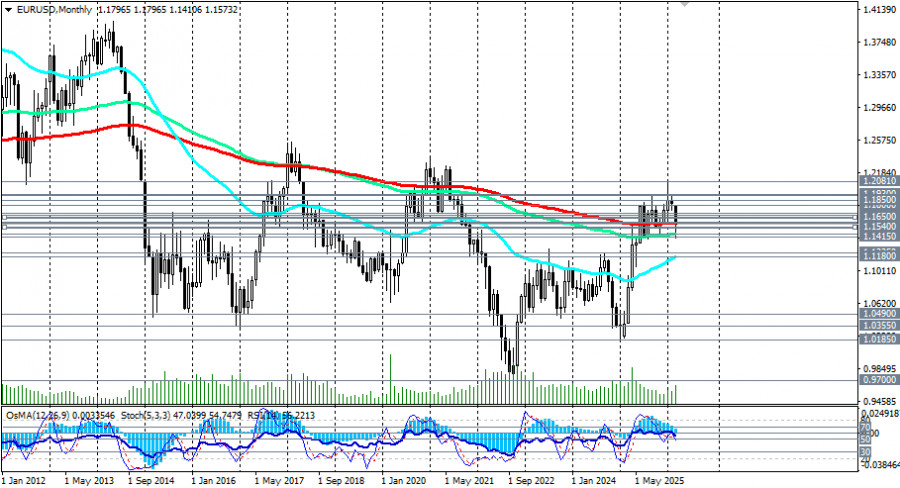Select the 1.01850 level price label
The width and height of the screenshot is (900, 488).
[x=879, y=339]
